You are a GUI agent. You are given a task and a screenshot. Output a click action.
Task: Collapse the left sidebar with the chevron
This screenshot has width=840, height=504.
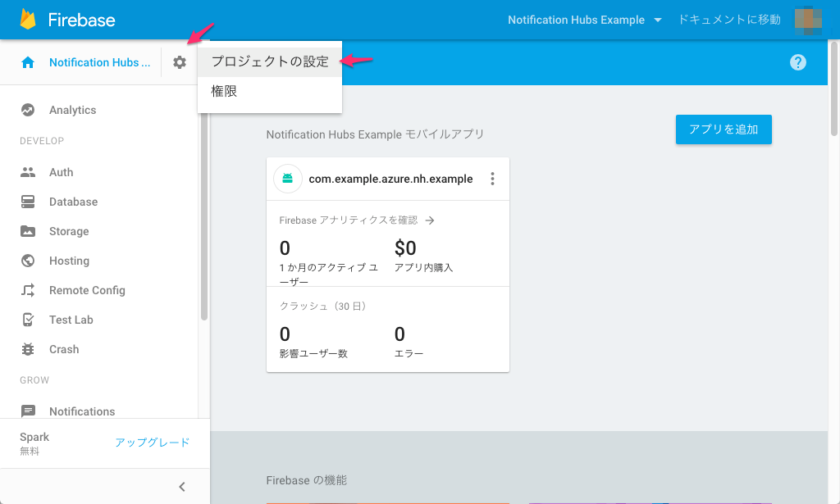pyautogui.click(x=181, y=486)
